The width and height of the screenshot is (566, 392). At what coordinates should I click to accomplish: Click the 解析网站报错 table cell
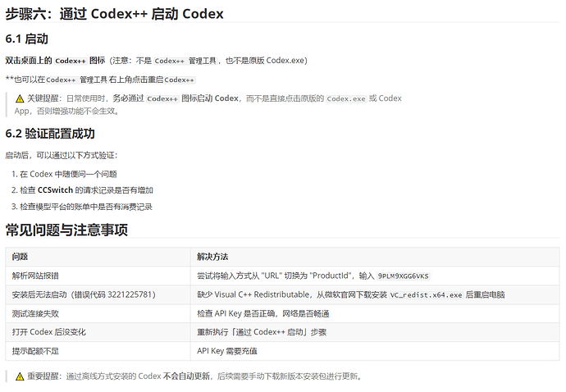pyautogui.click(x=98, y=276)
